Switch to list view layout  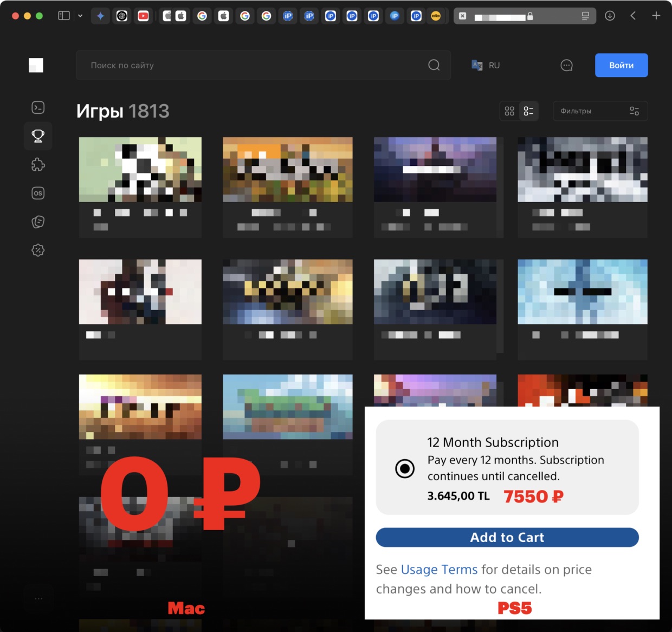[x=528, y=111]
